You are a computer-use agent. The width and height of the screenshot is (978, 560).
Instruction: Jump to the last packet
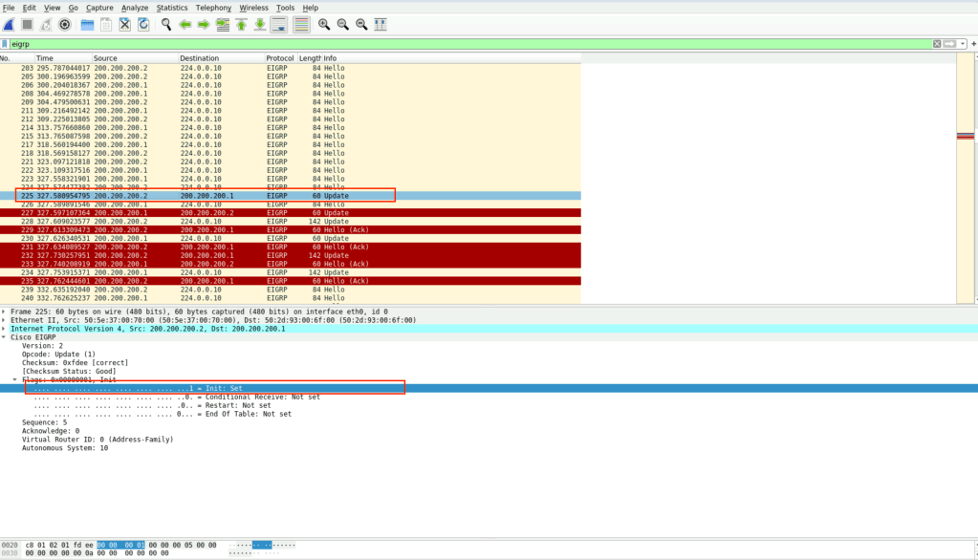259,24
